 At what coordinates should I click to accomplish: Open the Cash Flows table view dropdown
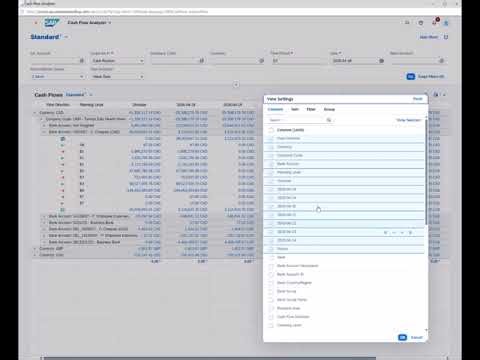pos(91,95)
